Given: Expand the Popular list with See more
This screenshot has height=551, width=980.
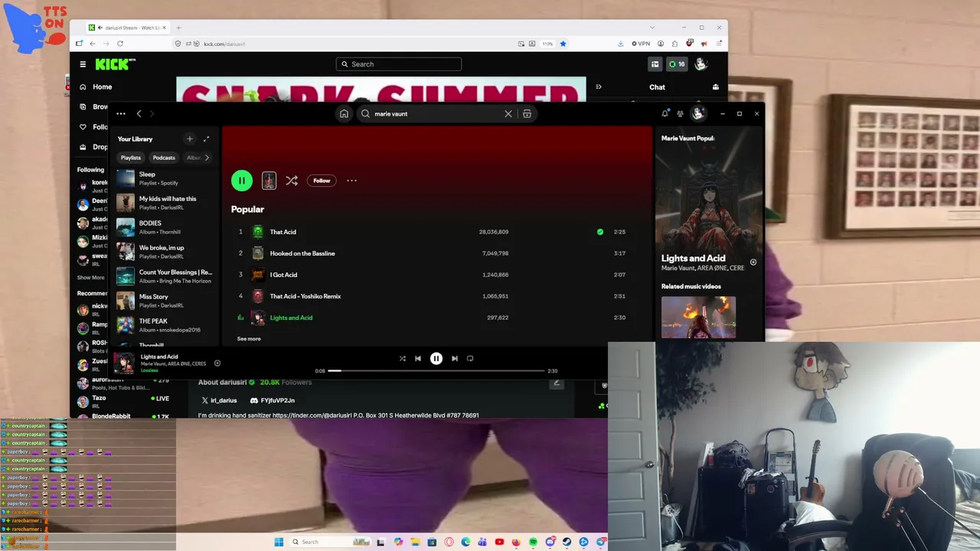Looking at the screenshot, I should click(x=249, y=339).
